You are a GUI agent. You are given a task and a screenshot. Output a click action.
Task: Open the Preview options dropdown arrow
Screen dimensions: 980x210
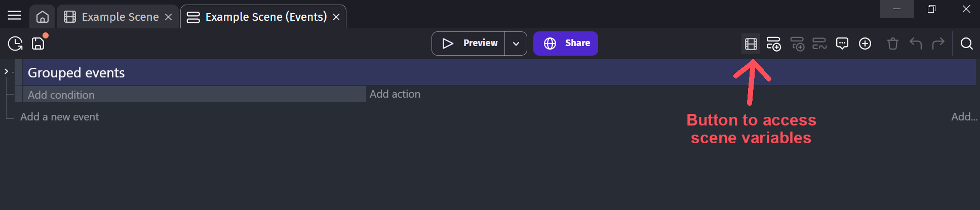point(516,44)
